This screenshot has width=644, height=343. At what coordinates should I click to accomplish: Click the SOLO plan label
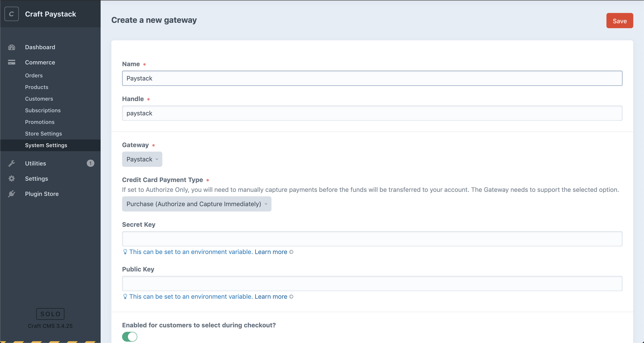50,314
